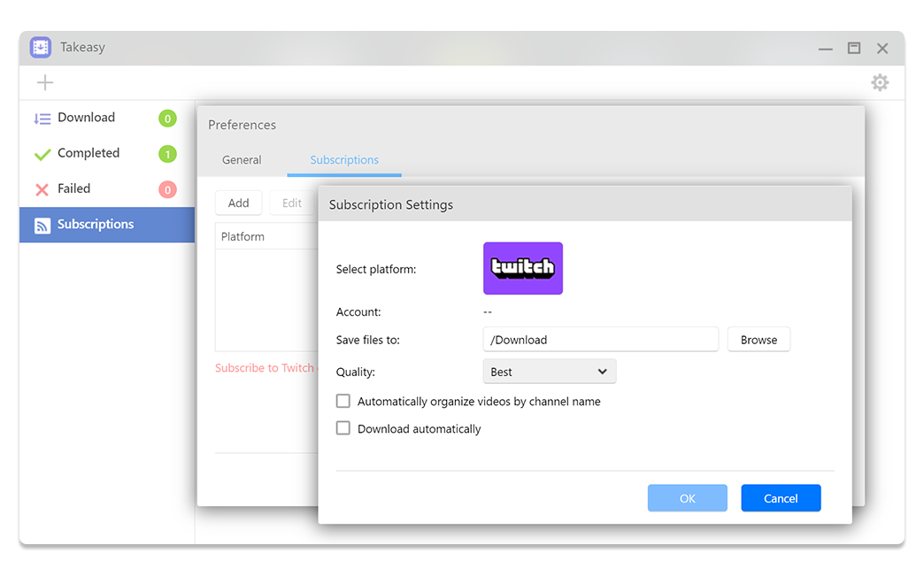Switch to the Subscriptions preferences tab
Viewport: 924px width, 576px height.
pyautogui.click(x=344, y=160)
